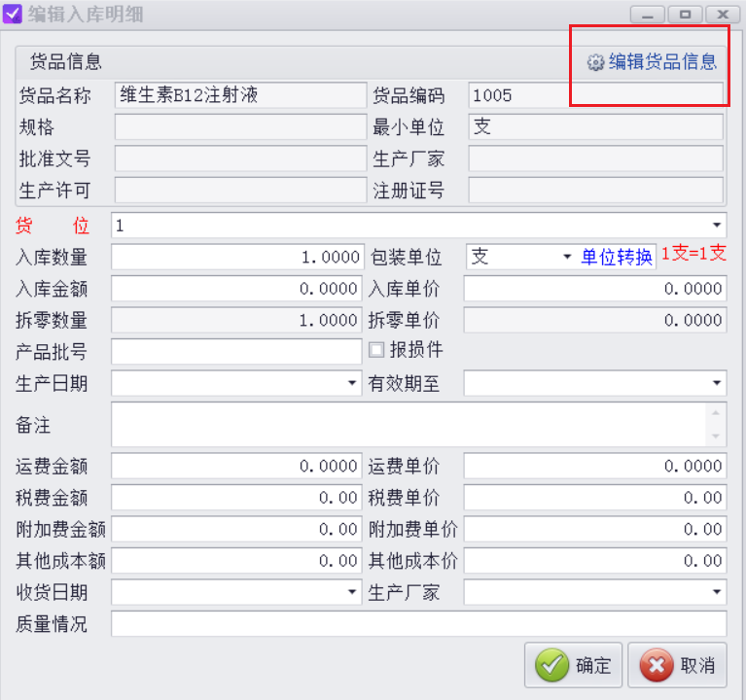
Task: Click the 产品批号 input field
Action: tap(236, 351)
